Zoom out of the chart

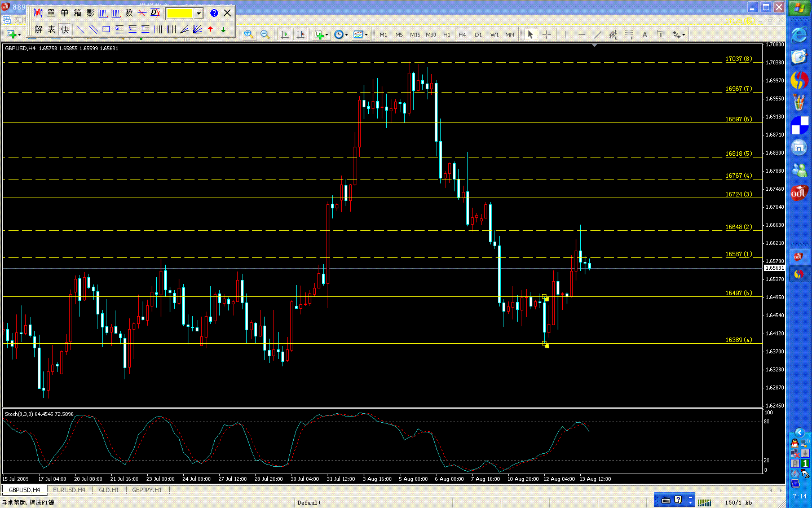point(264,35)
